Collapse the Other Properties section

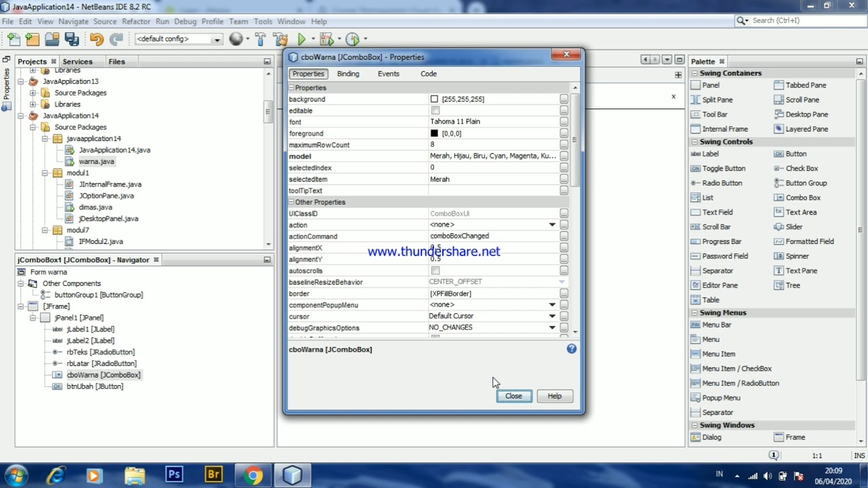(292, 202)
